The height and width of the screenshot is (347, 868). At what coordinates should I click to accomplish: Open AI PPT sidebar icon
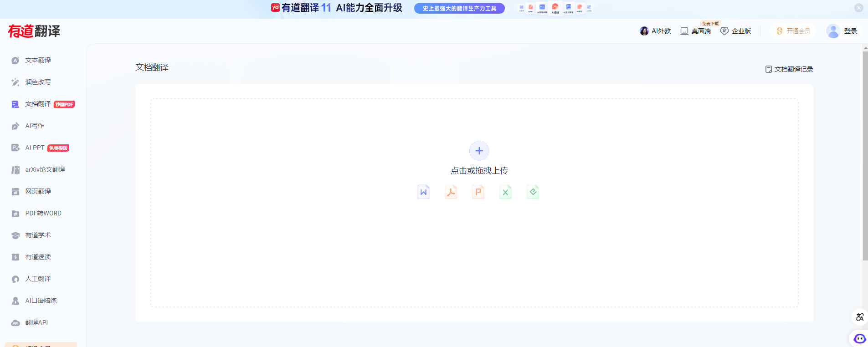coord(15,148)
